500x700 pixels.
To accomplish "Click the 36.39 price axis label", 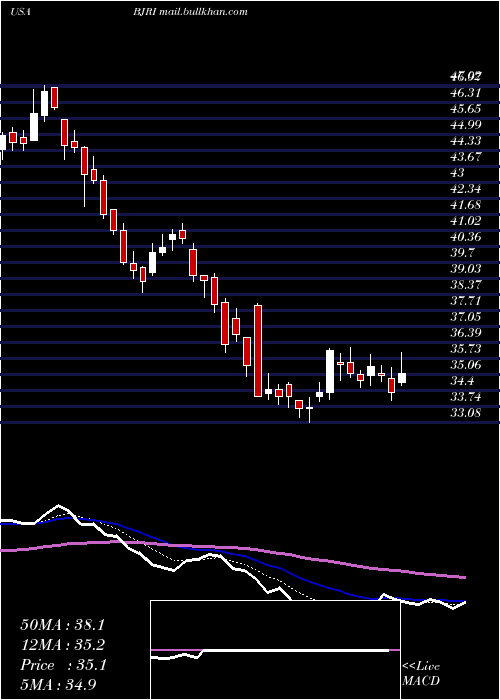I will pos(467,333).
